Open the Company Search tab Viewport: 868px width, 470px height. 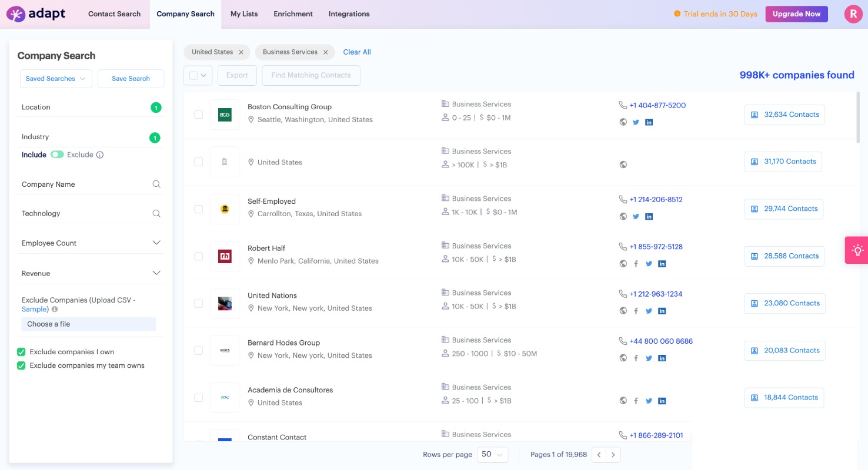coord(186,14)
